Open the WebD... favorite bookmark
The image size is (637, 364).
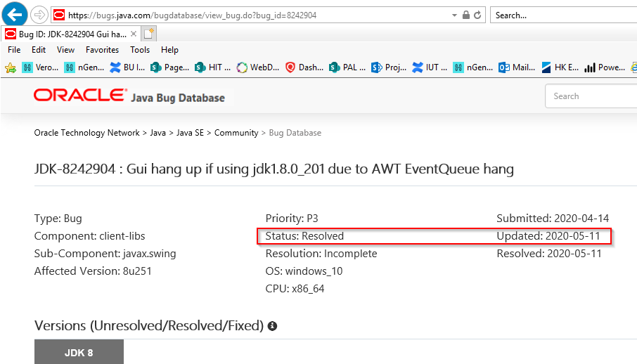259,67
